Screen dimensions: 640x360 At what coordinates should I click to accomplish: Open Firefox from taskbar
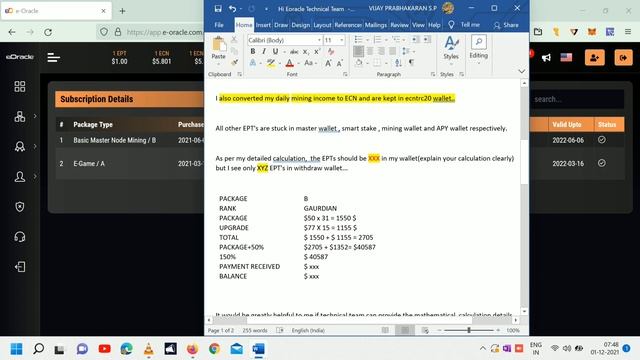coord(192,349)
